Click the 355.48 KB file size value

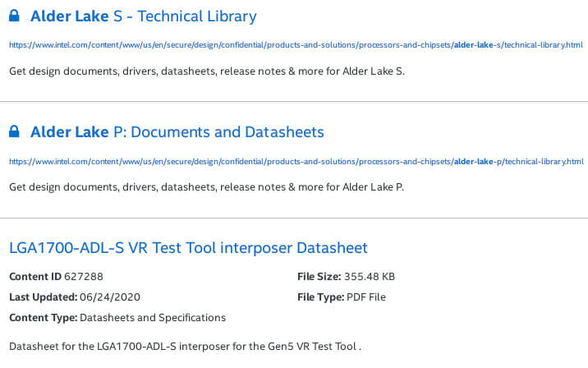pyautogui.click(x=371, y=277)
